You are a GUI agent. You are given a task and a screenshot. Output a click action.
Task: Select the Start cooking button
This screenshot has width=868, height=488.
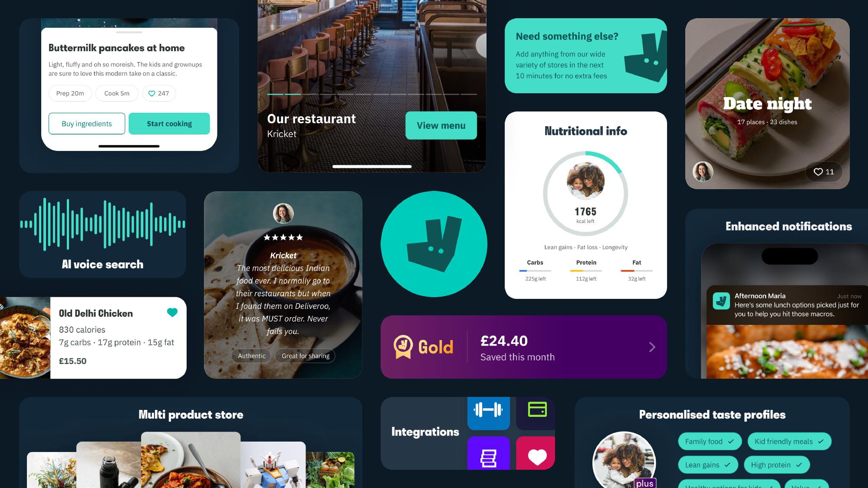169,123
